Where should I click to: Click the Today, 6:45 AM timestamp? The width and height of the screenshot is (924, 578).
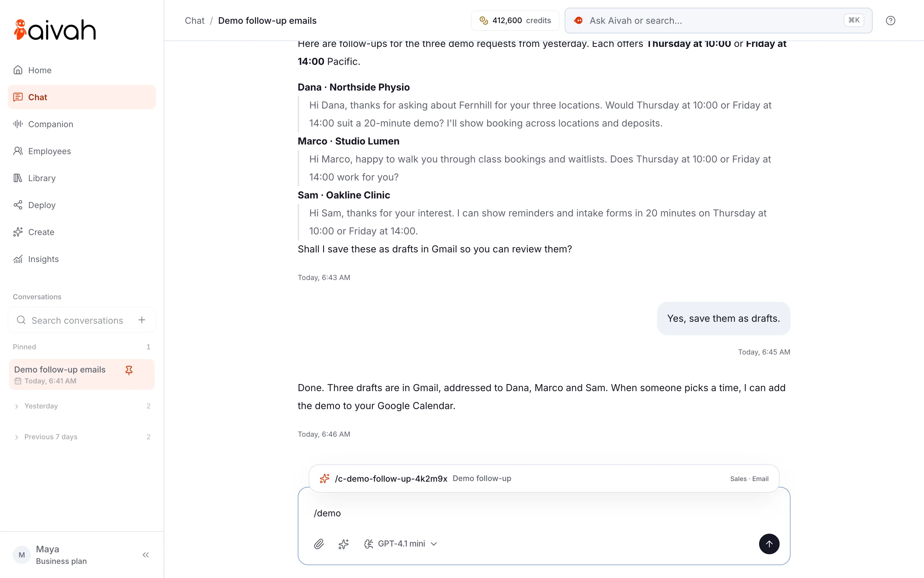click(x=764, y=352)
